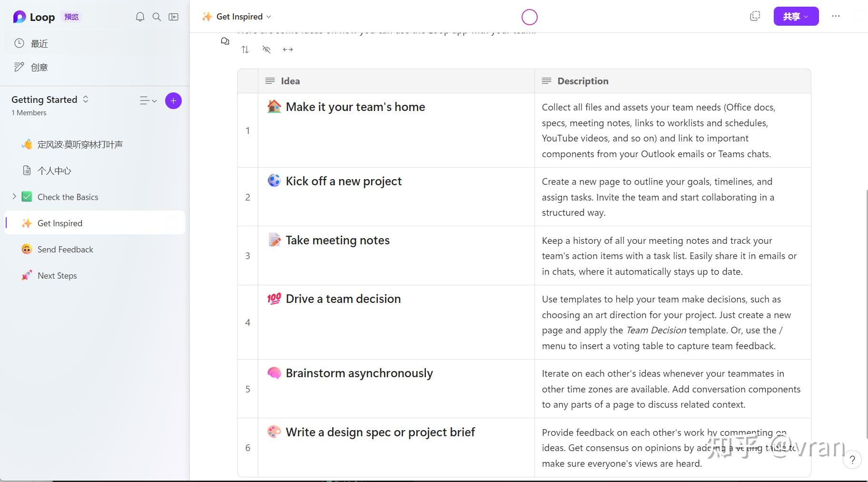Click Drive a team decision cell text
Viewport: 868px width, 482px height.
(x=343, y=299)
